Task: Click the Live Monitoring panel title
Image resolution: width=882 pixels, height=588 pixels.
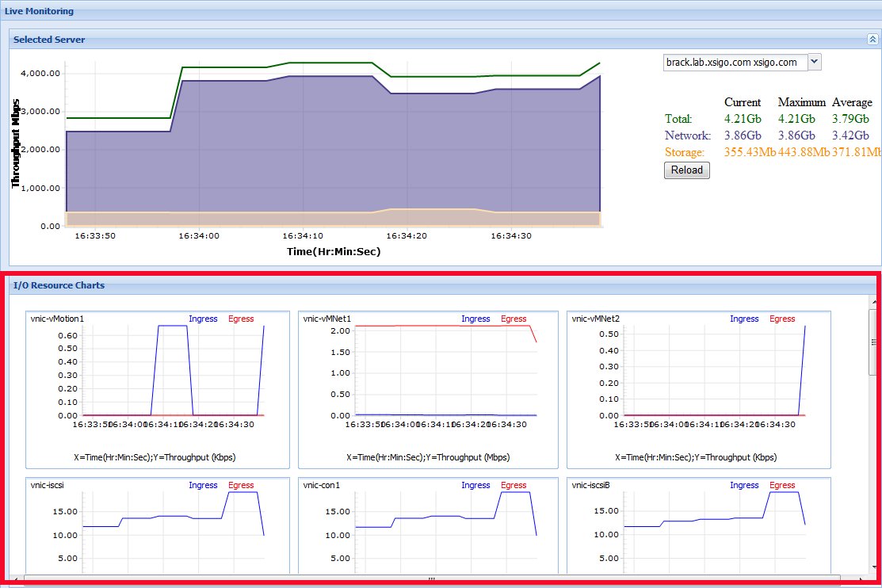Action: (x=39, y=10)
